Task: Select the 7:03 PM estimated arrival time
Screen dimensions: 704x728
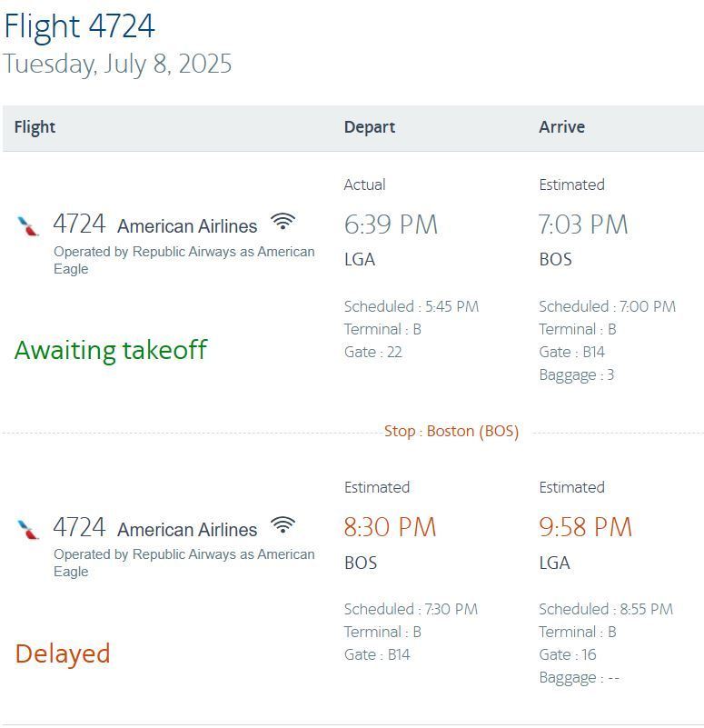Action: [x=583, y=224]
